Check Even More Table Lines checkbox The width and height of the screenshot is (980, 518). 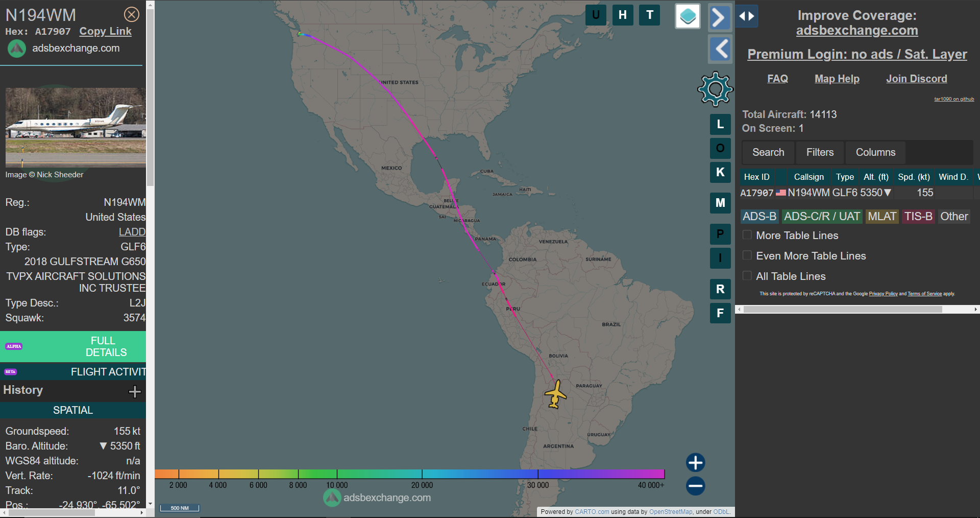click(747, 255)
